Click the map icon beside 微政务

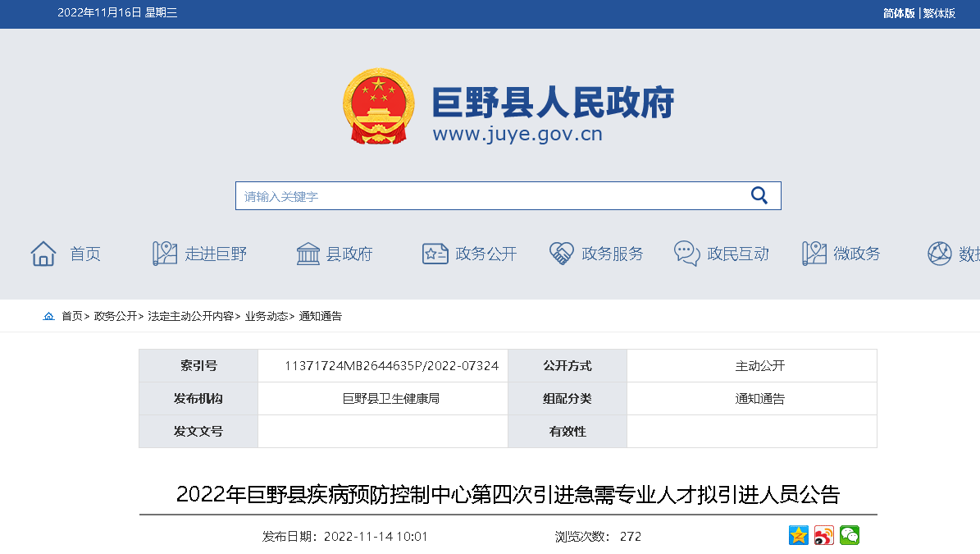pos(814,254)
